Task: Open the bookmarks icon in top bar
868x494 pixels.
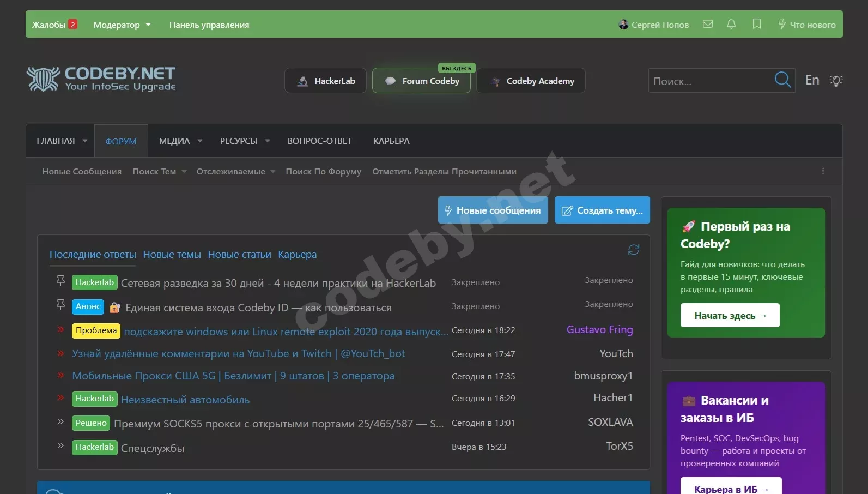Action: tap(757, 24)
